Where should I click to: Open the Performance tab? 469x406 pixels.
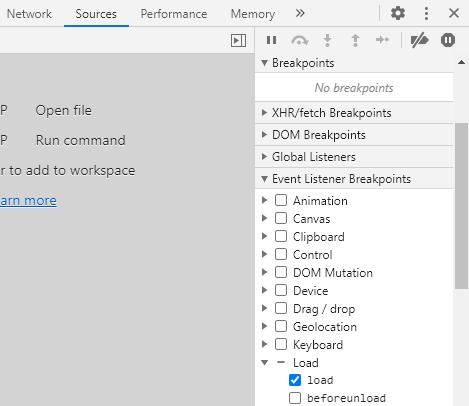pyautogui.click(x=174, y=14)
